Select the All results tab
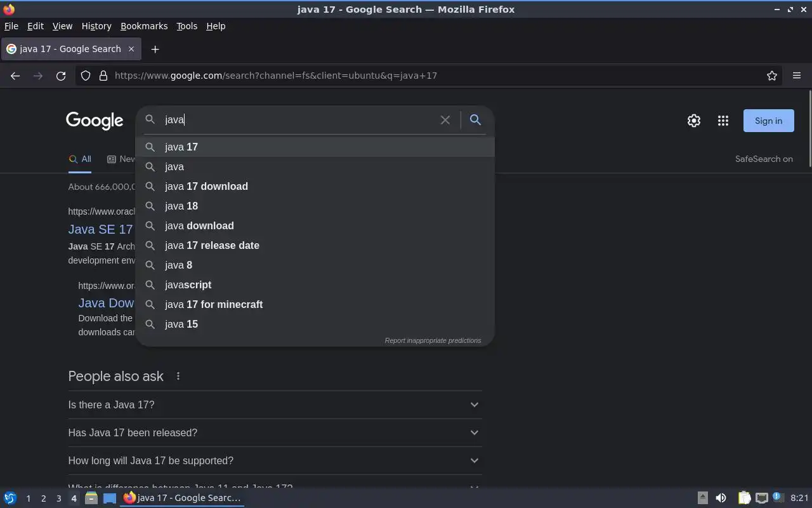This screenshot has height=508, width=812. (80, 159)
